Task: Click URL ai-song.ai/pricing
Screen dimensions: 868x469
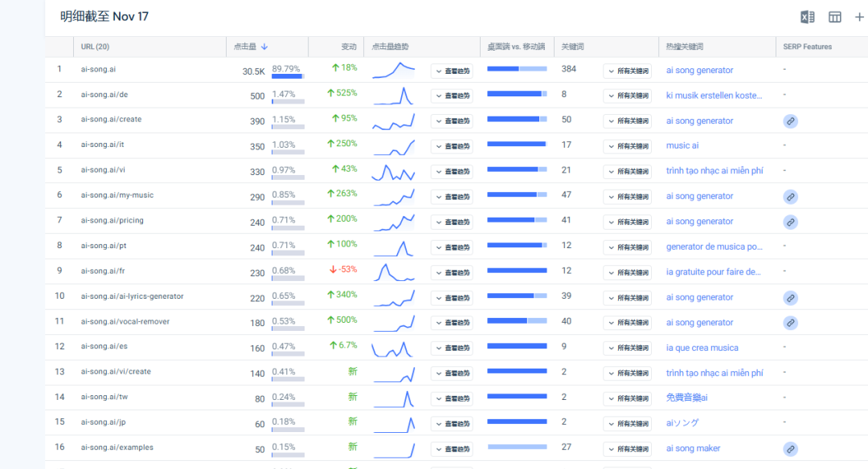Action: coord(112,220)
